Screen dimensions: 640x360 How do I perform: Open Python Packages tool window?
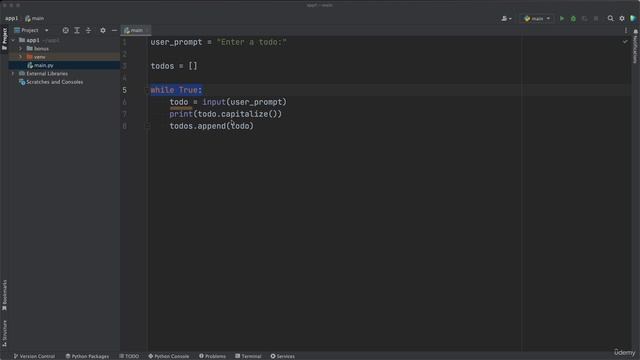click(87, 356)
